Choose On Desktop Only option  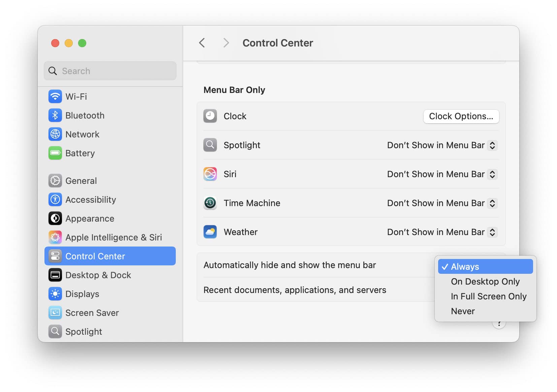(x=485, y=281)
